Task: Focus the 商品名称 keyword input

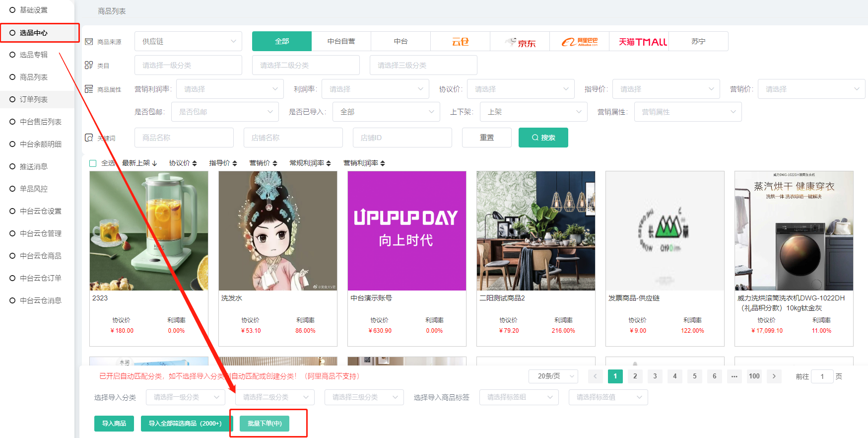Action: click(x=184, y=138)
